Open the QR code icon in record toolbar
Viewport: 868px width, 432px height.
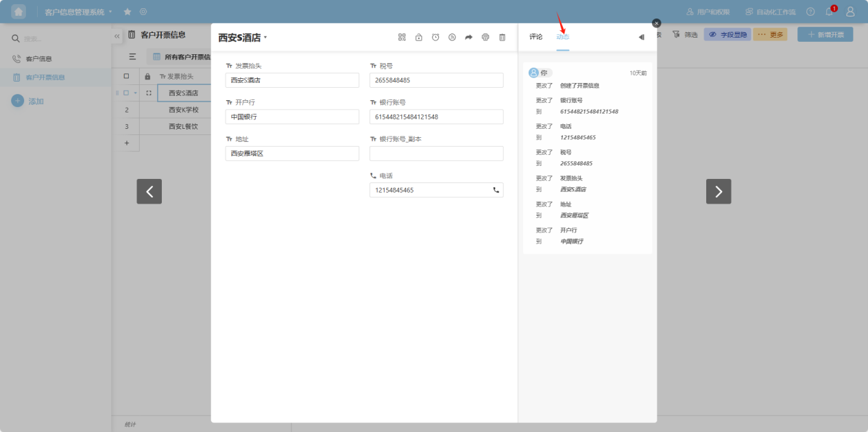tap(402, 38)
